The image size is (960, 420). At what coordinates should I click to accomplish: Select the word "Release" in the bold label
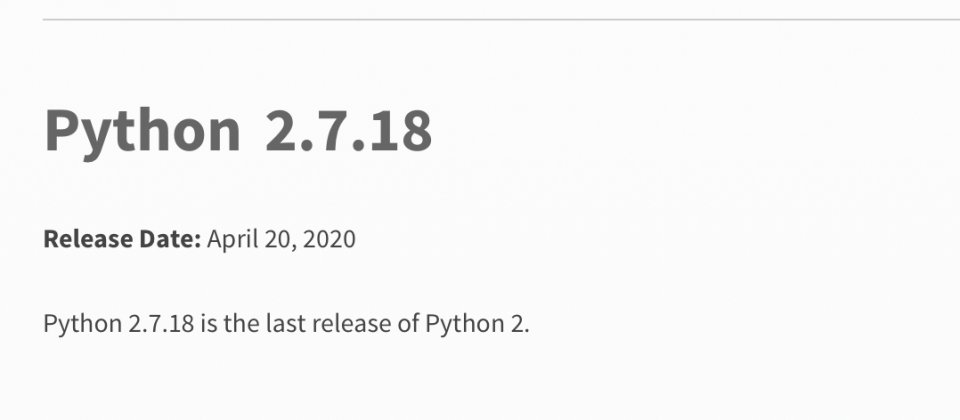point(88,239)
